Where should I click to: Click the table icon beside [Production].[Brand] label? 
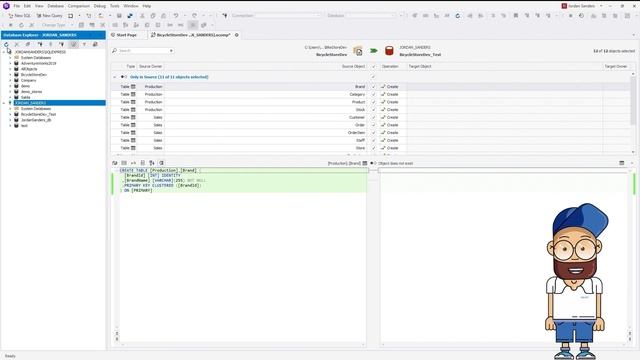pyautogui.click(x=365, y=163)
